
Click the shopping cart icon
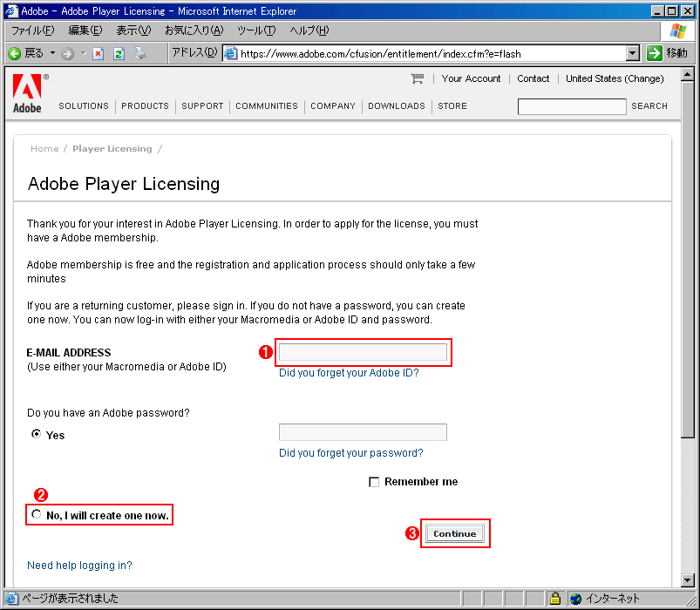(417, 78)
